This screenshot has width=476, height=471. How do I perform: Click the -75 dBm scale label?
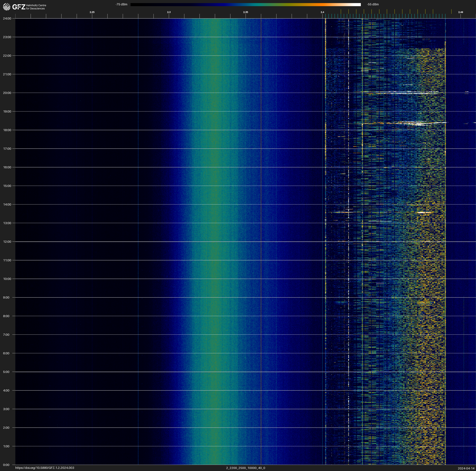(x=121, y=4)
